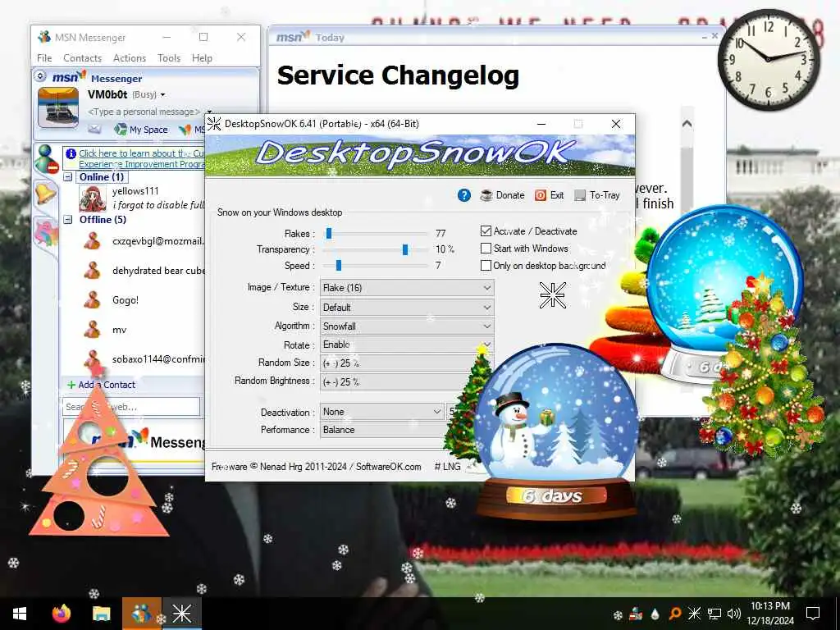Open Image / Texture dropdown Flake (16)
This screenshot has height=630, width=840.
(407, 288)
